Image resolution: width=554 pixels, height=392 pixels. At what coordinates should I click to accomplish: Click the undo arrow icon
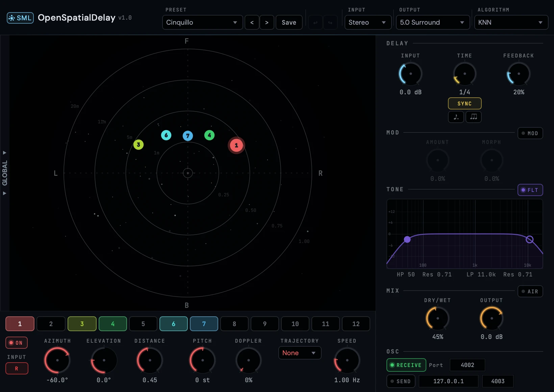[316, 23]
